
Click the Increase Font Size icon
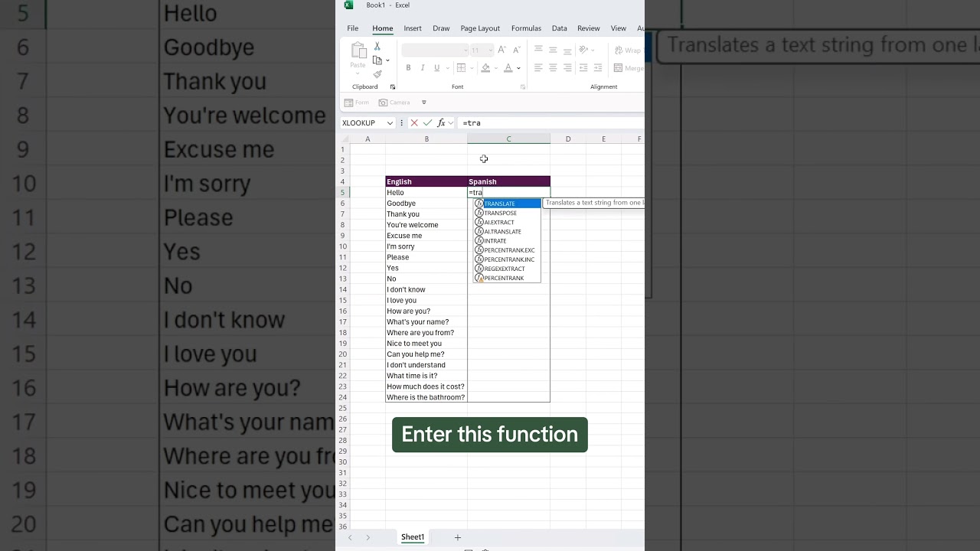click(x=501, y=50)
